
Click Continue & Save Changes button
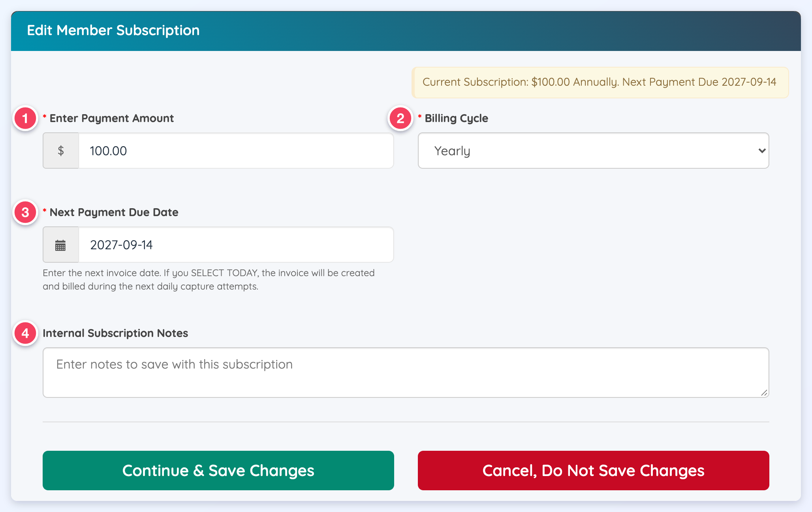tap(218, 471)
